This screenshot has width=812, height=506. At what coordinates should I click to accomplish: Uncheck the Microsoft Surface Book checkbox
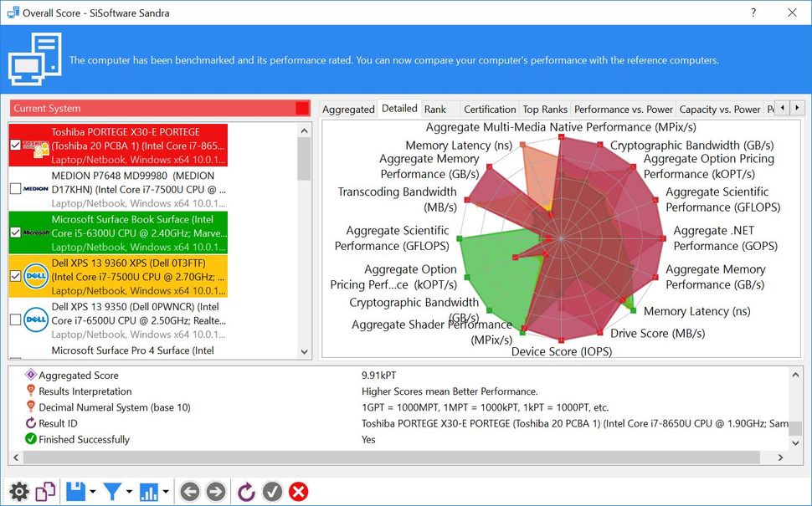click(16, 233)
